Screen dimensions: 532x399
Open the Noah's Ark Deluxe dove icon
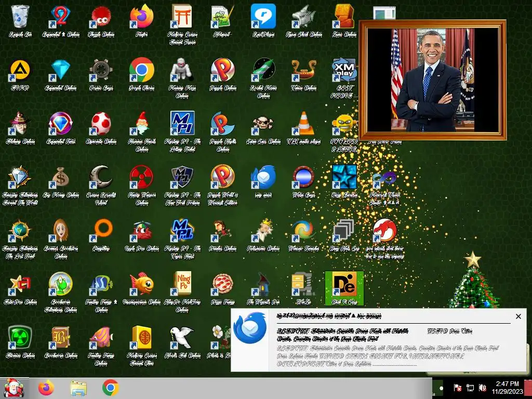[182, 337]
